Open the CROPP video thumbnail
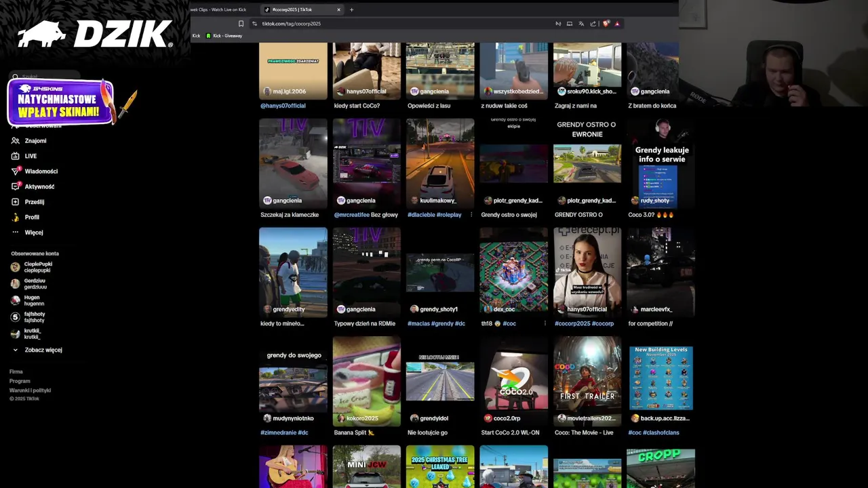Viewport: 868px width, 488px height. click(661, 466)
